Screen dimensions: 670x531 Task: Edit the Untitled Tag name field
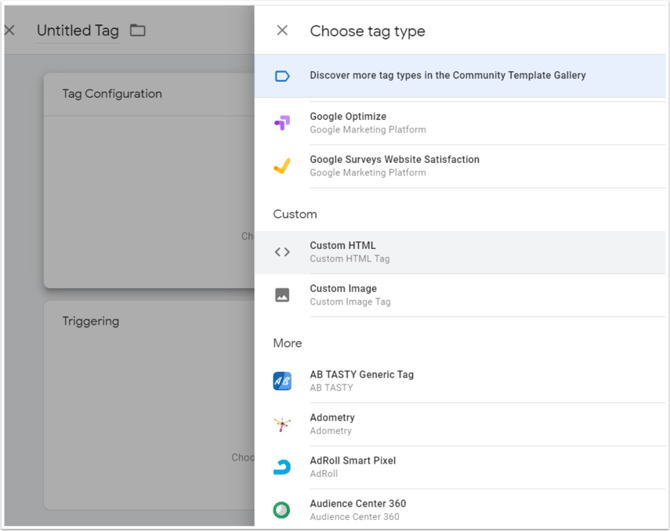tap(78, 31)
